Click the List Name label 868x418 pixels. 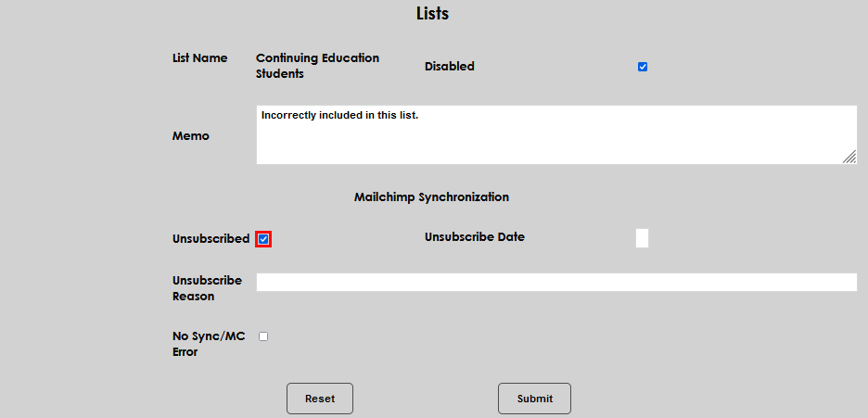(199, 58)
